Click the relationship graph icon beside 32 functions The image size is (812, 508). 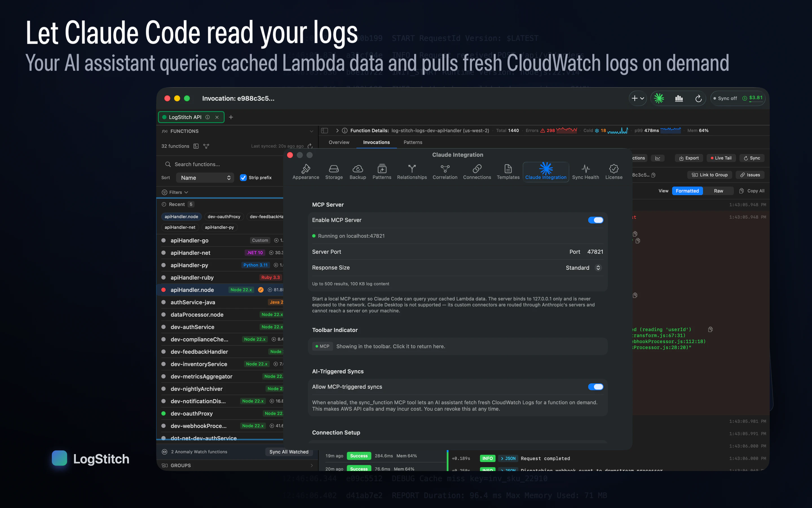point(206,146)
